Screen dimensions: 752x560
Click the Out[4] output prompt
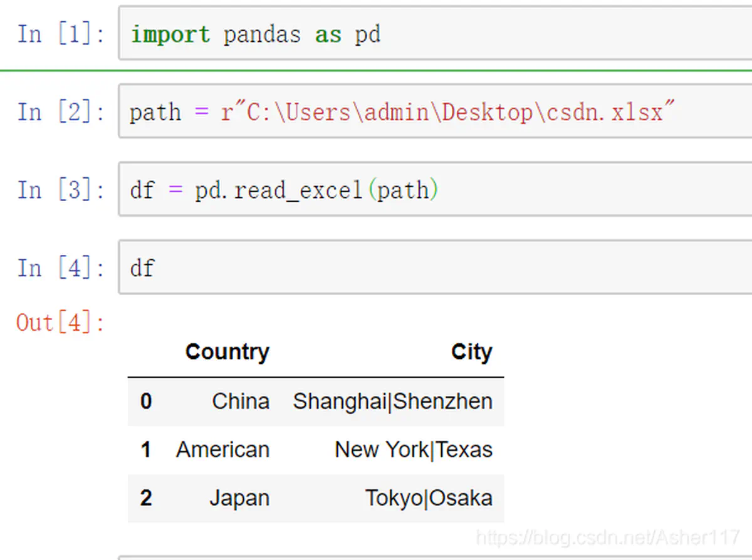click(x=61, y=323)
